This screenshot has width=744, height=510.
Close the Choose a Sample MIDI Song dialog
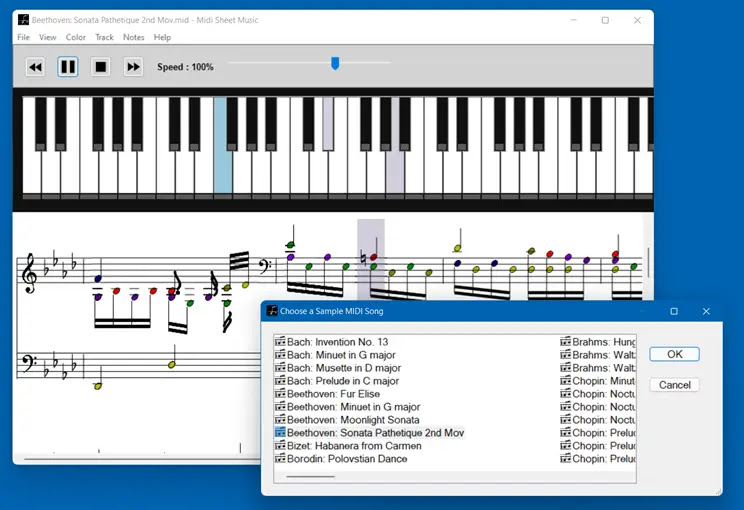[x=706, y=311]
